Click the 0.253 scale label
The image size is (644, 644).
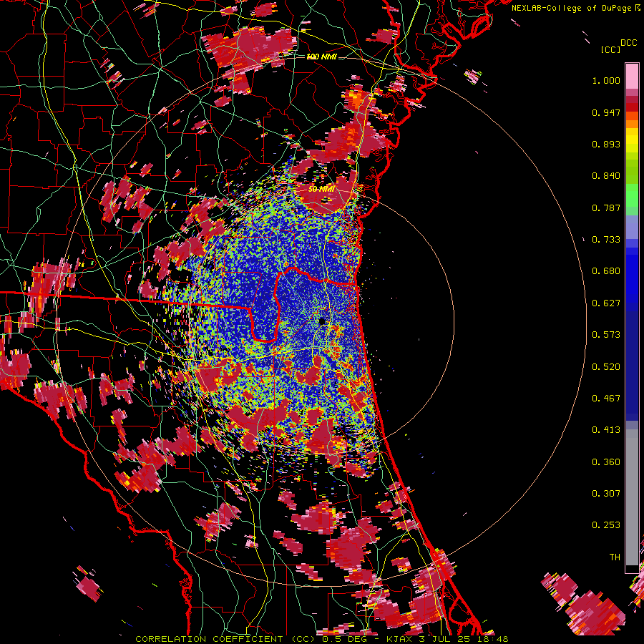pyautogui.click(x=606, y=525)
